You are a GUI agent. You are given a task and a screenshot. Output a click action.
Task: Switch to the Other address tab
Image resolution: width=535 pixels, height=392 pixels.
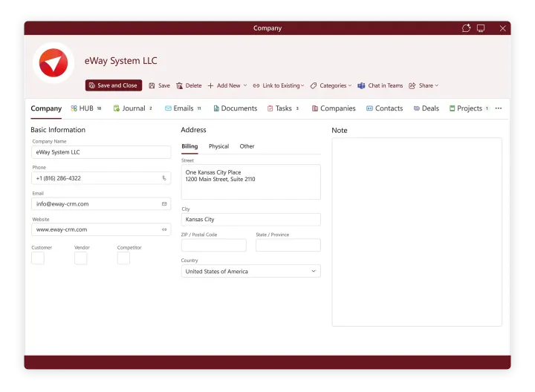[247, 146]
